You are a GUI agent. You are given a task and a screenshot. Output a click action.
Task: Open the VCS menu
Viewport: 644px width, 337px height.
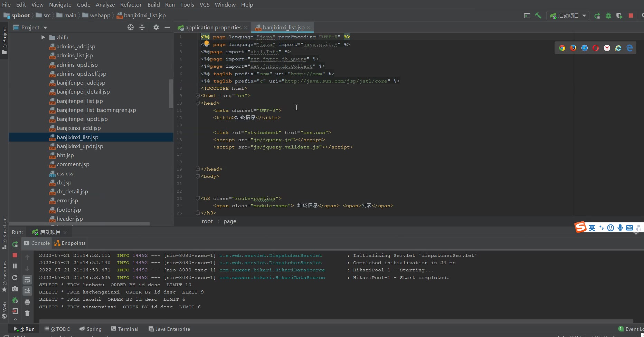(205, 4)
